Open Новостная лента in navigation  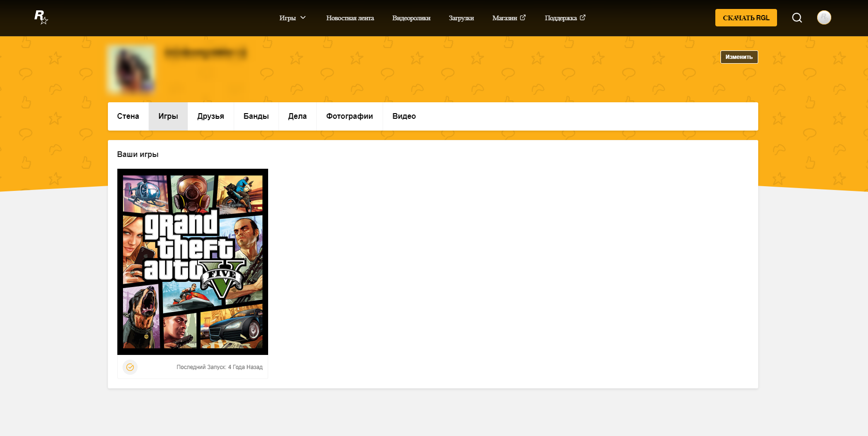pos(350,18)
